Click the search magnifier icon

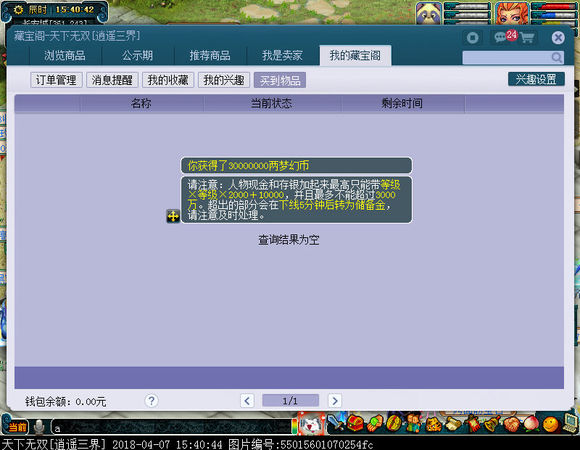coord(557,57)
